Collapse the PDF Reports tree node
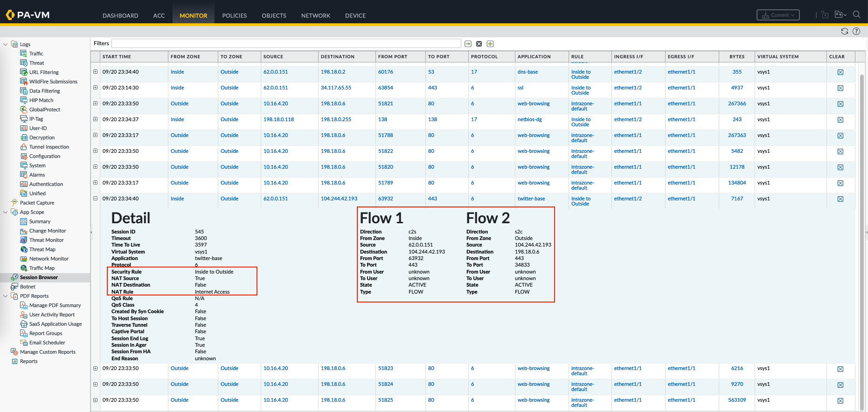Viewport: 868px width, 412px height. click(x=6, y=296)
